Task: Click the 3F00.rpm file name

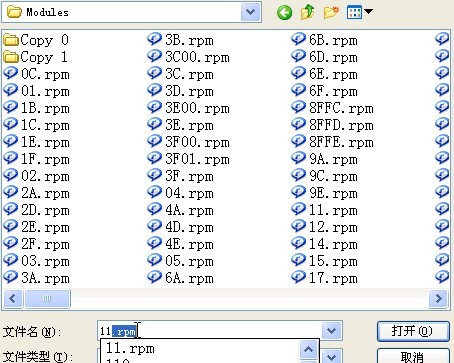Action: (x=197, y=143)
